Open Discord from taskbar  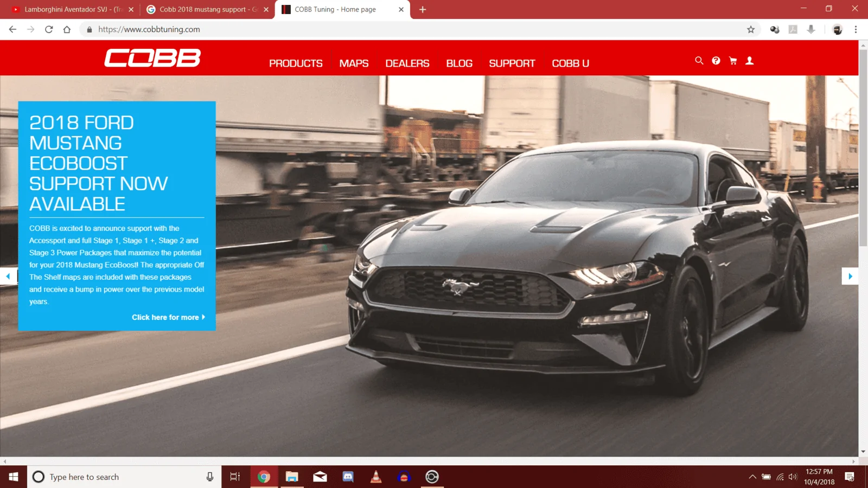tap(348, 477)
